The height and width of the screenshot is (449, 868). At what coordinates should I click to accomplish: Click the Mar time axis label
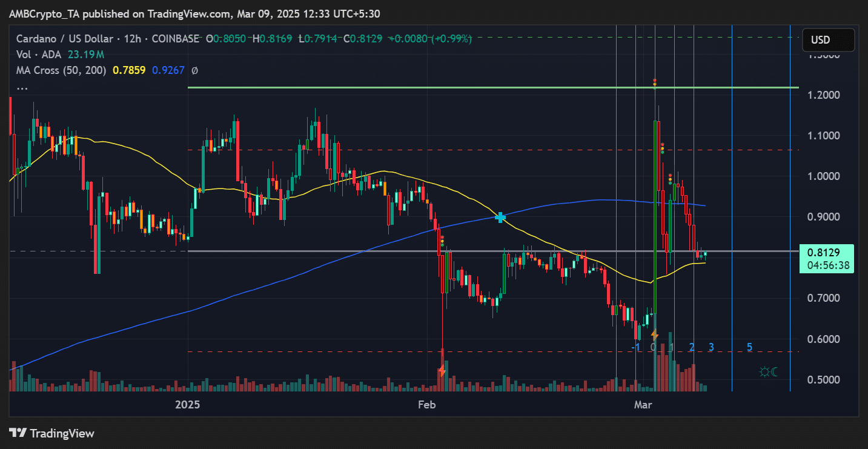642,404
